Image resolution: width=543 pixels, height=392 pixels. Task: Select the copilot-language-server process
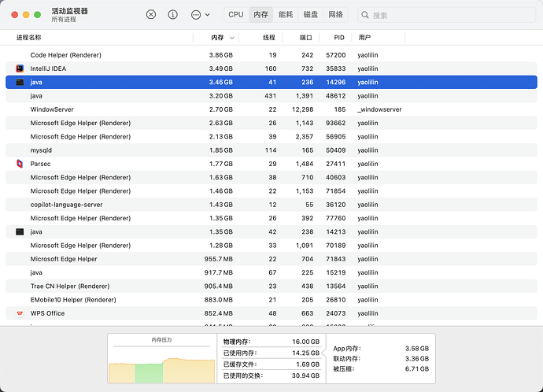tap(271, 205)
